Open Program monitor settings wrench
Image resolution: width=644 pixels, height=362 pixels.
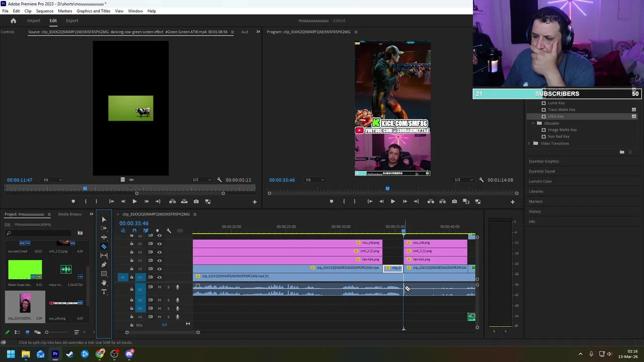tap(481, 179)
